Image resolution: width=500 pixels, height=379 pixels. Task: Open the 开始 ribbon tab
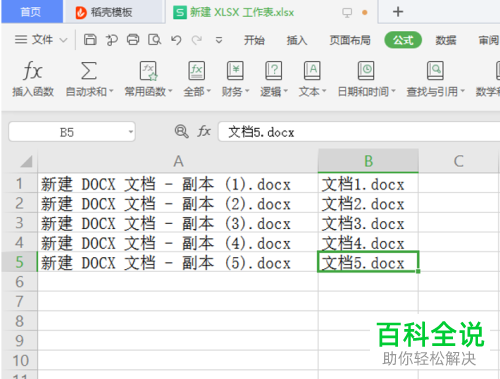coord(254,40)
